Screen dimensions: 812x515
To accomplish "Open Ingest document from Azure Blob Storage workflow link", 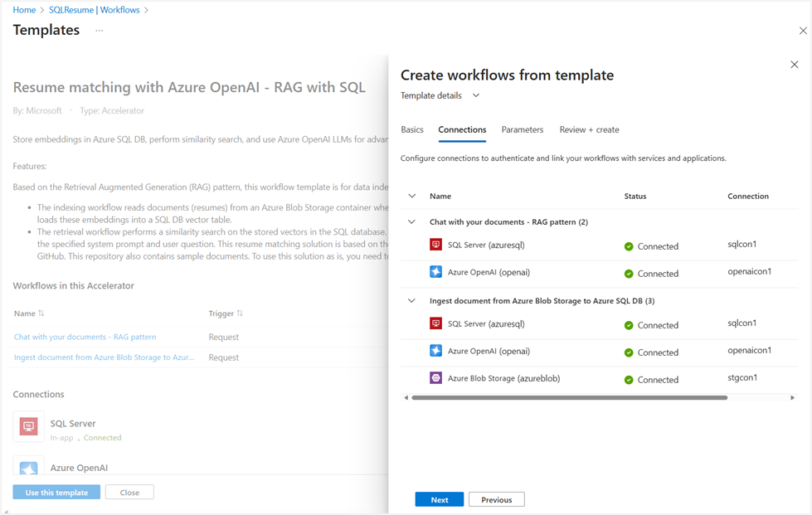I will click(104, 357).
